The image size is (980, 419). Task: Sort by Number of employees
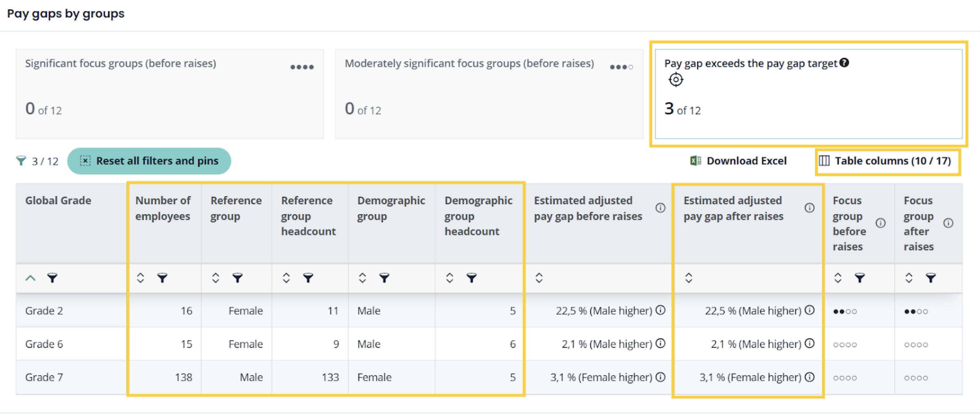tap(141, 278)
